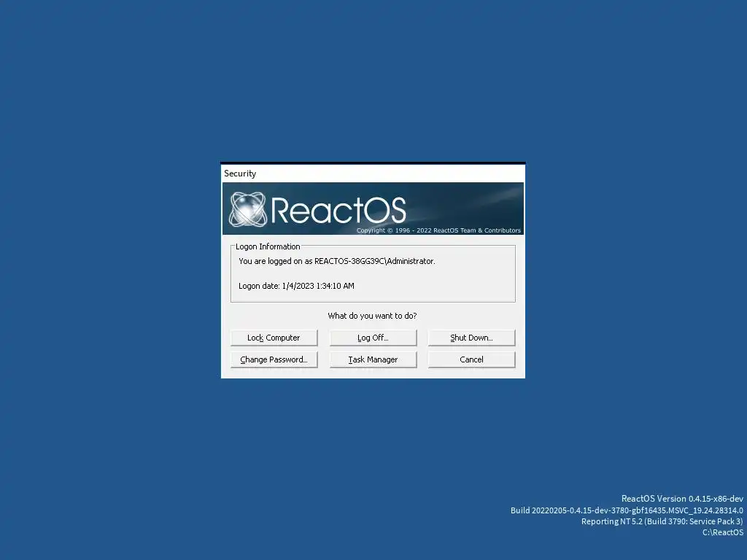Image resolution: width=747 pixels, height=560 pixels.
Task: Dismiss the dialog with Cancel
Action: [472, 359]
